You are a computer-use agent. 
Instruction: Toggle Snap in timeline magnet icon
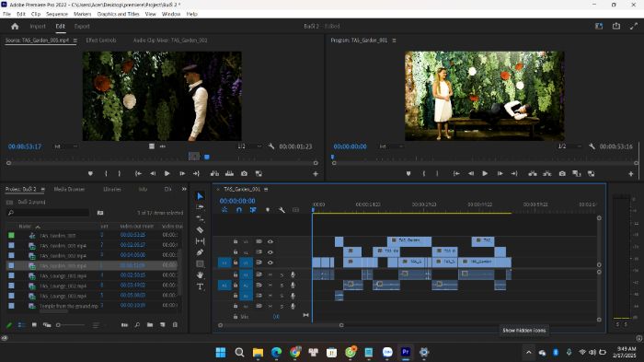click(239, 210)
